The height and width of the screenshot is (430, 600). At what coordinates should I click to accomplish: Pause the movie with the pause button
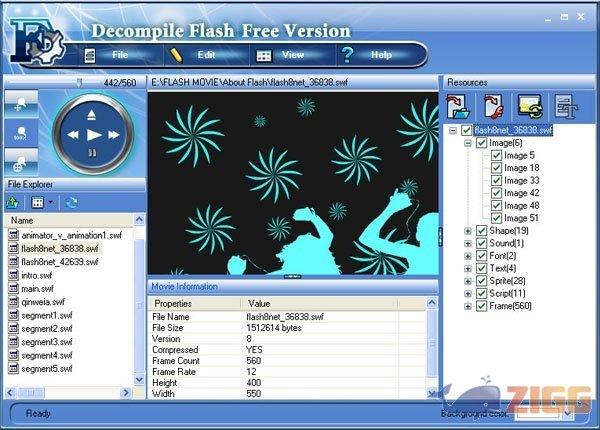click(93, 154)
